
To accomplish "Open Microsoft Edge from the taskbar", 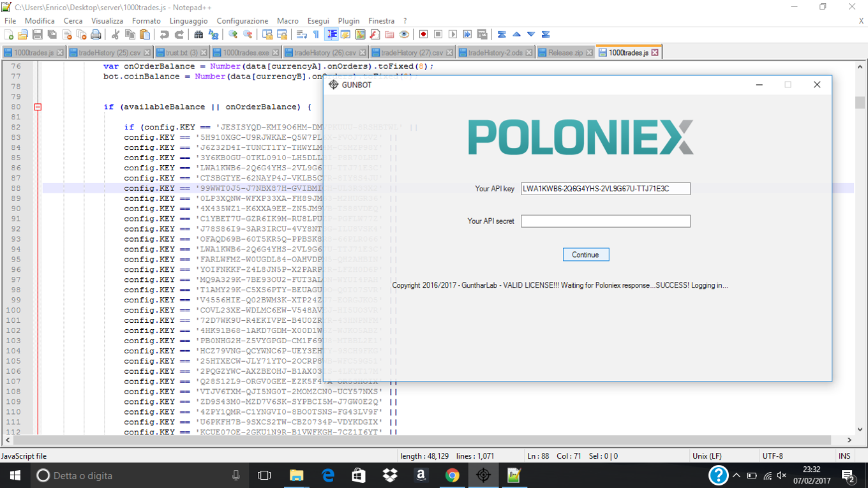I will 328,475.
